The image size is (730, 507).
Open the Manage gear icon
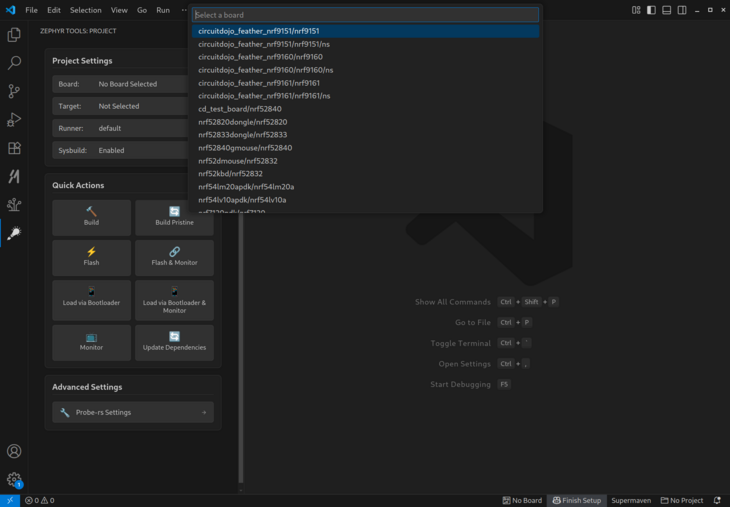point(14,479)
